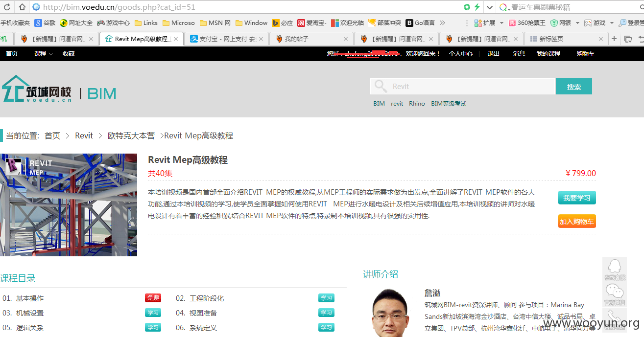644x337 pixels.
Task: Click the 在线客服 QQ floating icon
Action: 615,270
